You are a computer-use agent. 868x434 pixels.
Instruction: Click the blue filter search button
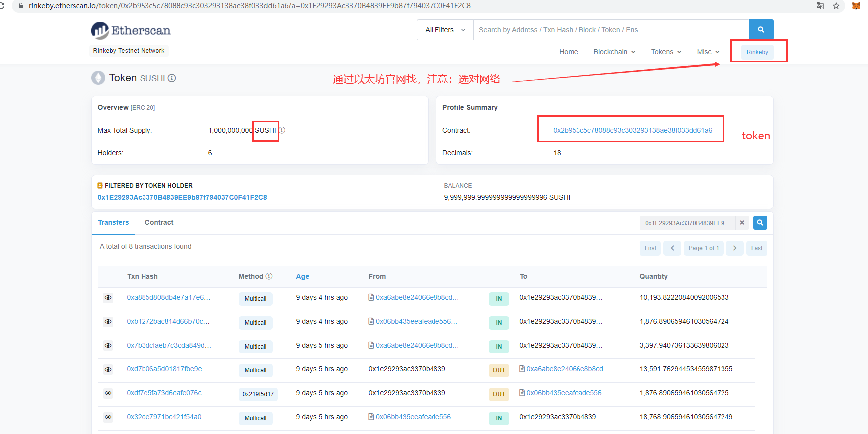click(760, 223)
